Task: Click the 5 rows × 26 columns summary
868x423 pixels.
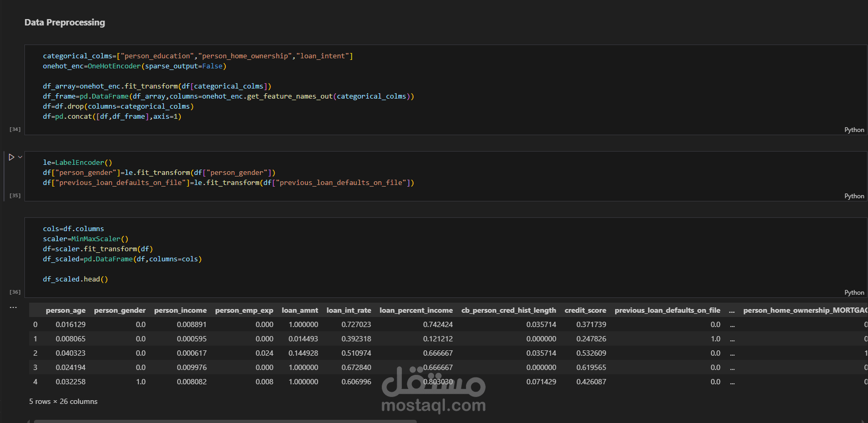Action: [x=63, y=402]
